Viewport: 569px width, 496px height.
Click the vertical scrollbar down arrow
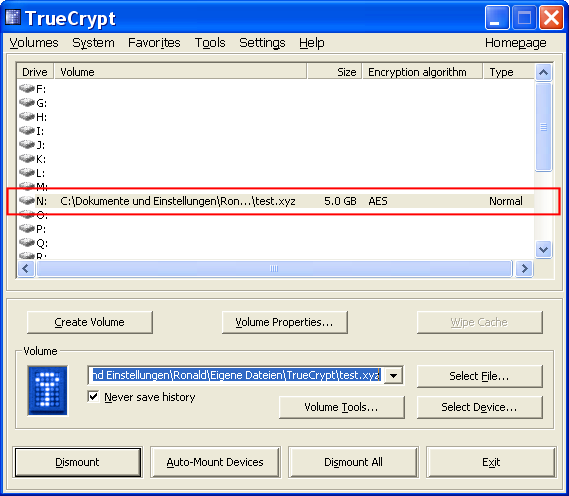(543, 250)
